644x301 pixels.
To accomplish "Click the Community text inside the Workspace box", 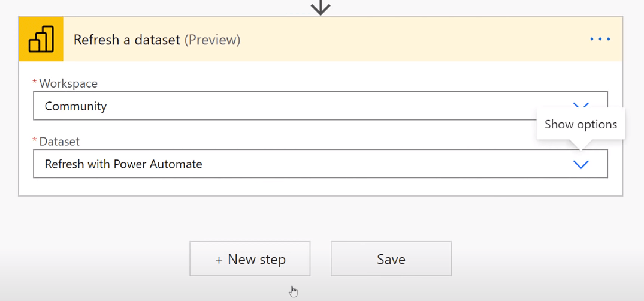I will [x=75, y=106].
